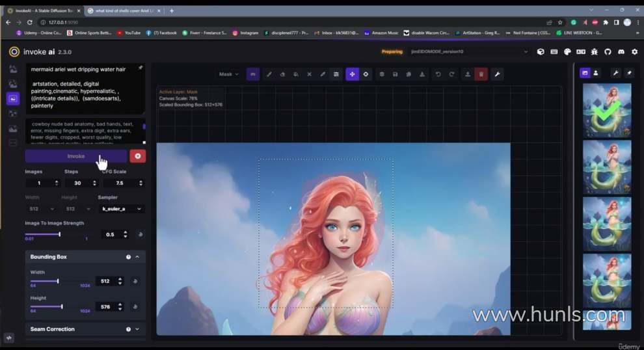Viewport: 644px width, 350px height.
Task: Click Copy to Clipboard canvas icon
Action: pos(409,74)
